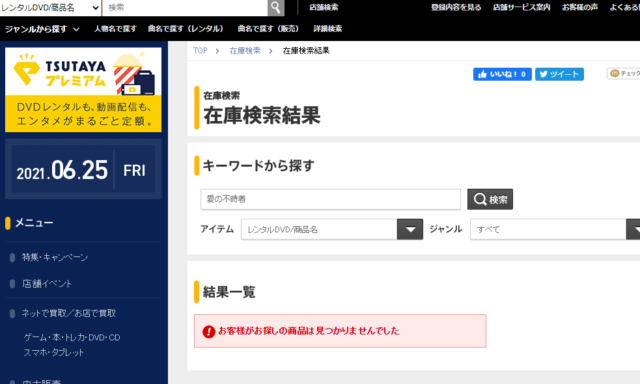This screenshot has width=640, height=384.
Task: Open ネットで買取／お店で買取 in side menu
Action: [x=69, y=313]
